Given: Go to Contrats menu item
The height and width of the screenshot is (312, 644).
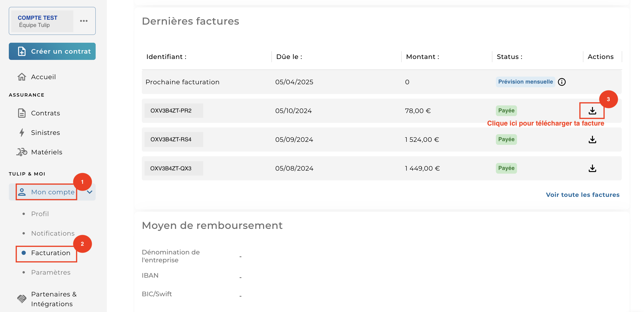Looking at the screenshot, I should (x=46, y=113).
